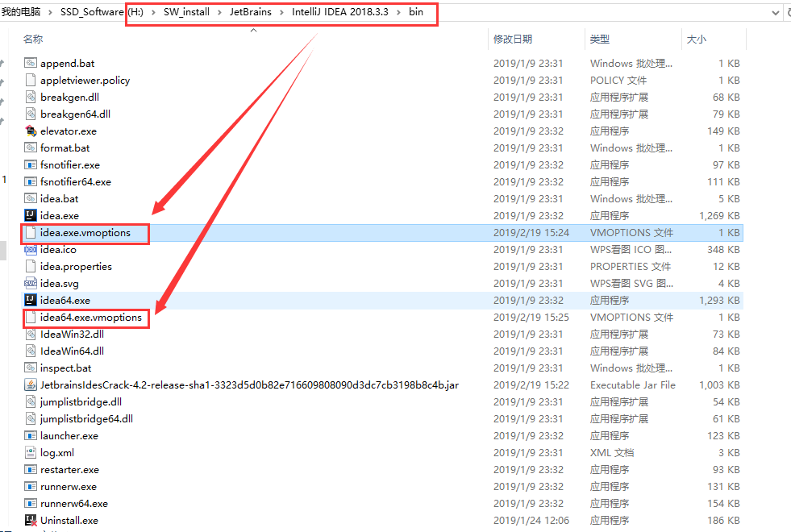The height and width of the screenshot is (532, 791).
Task: Click the idea.exe IntelliJ icon
Action: tap(31, 215)
